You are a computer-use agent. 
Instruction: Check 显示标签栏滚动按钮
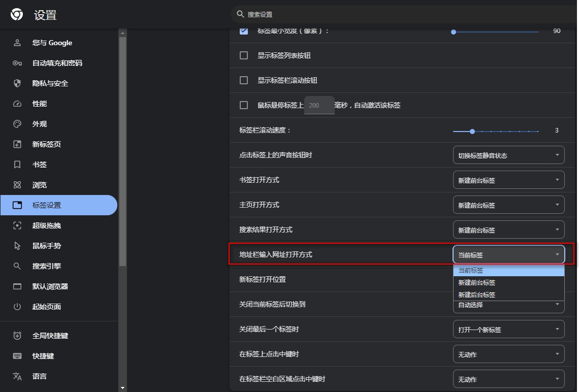click(243, 80)
